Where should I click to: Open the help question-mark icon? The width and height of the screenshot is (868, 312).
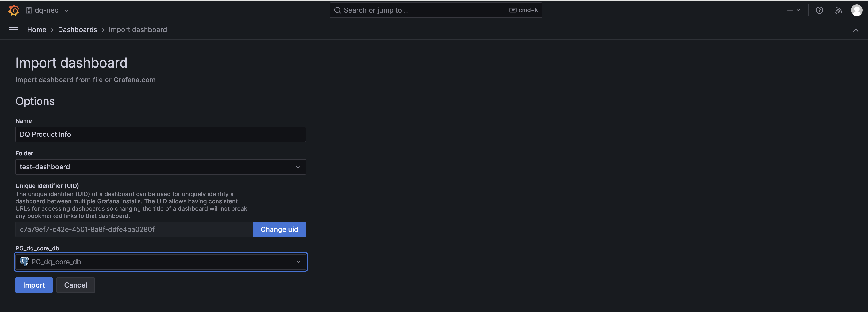pos(819,10)
